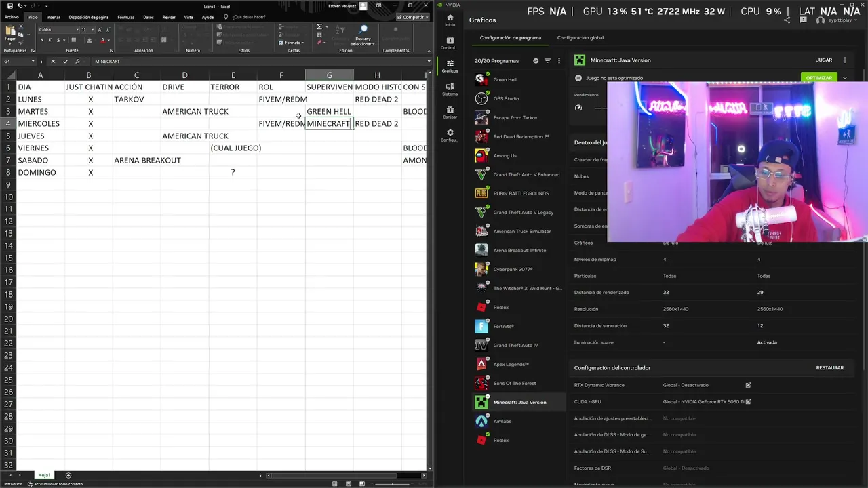Select American Truck Simulator in programs list
868x488 pixels.
click(x=519, y=231)
